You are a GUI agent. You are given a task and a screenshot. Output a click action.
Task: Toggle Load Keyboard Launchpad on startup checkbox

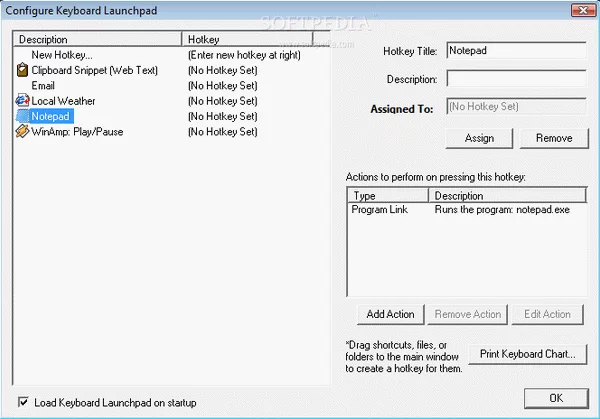click(23, 402)
